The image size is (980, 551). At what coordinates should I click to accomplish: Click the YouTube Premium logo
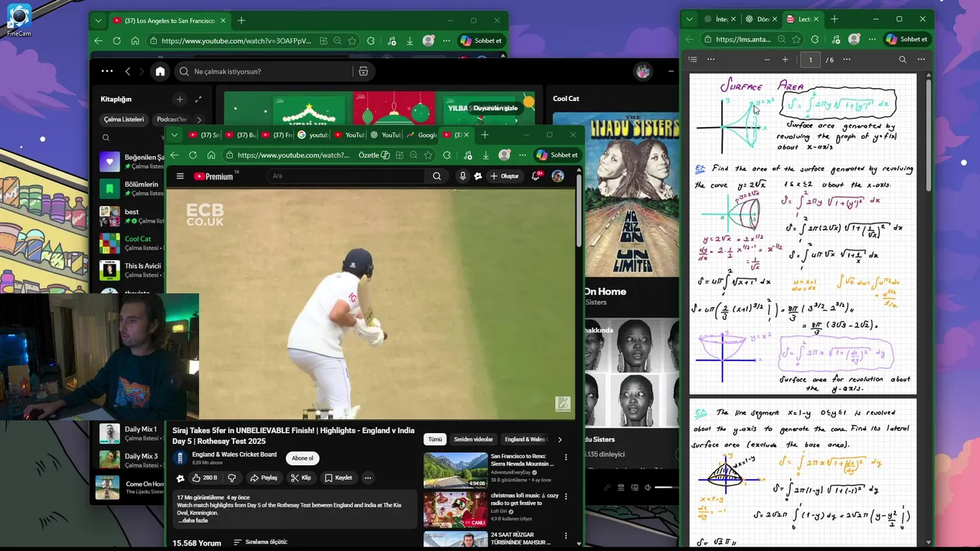click(215, 176)
